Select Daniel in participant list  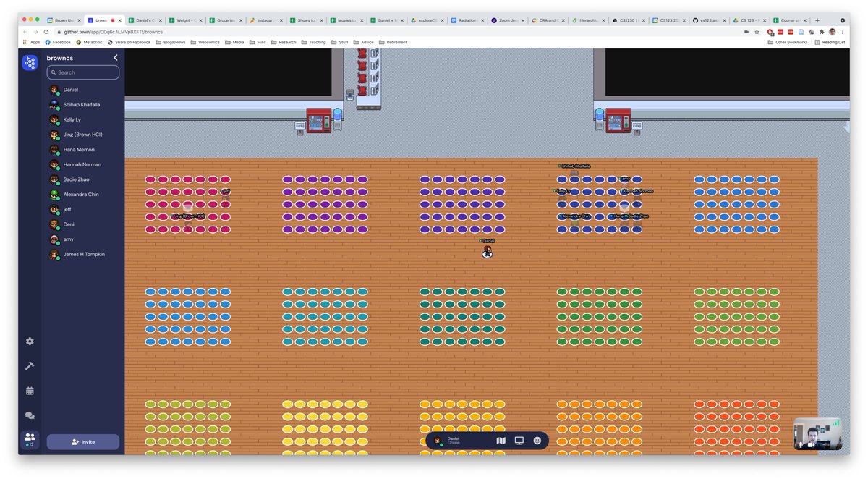pos(83,90)
